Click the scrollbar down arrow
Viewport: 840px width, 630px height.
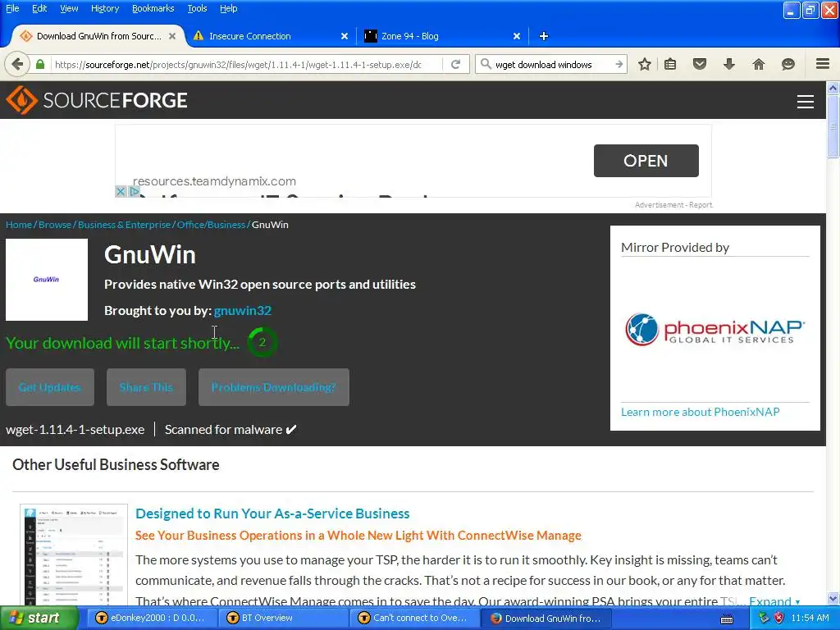pyautogui.click(x=833, y=598)
